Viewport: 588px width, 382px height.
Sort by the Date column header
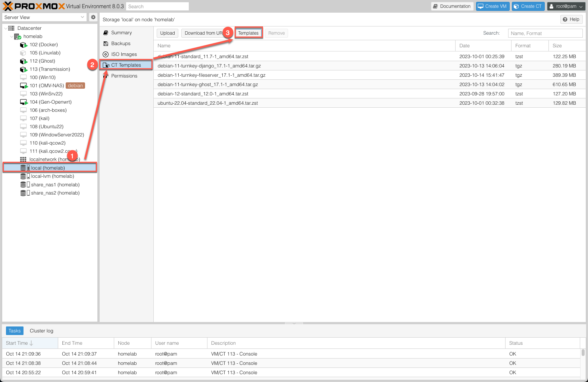point(483,46)
